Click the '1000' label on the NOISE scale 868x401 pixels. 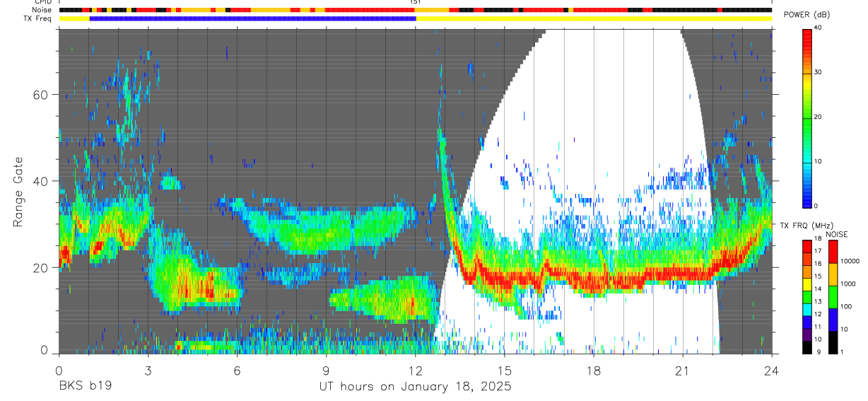pyautogui.click(x=848, y=284)
